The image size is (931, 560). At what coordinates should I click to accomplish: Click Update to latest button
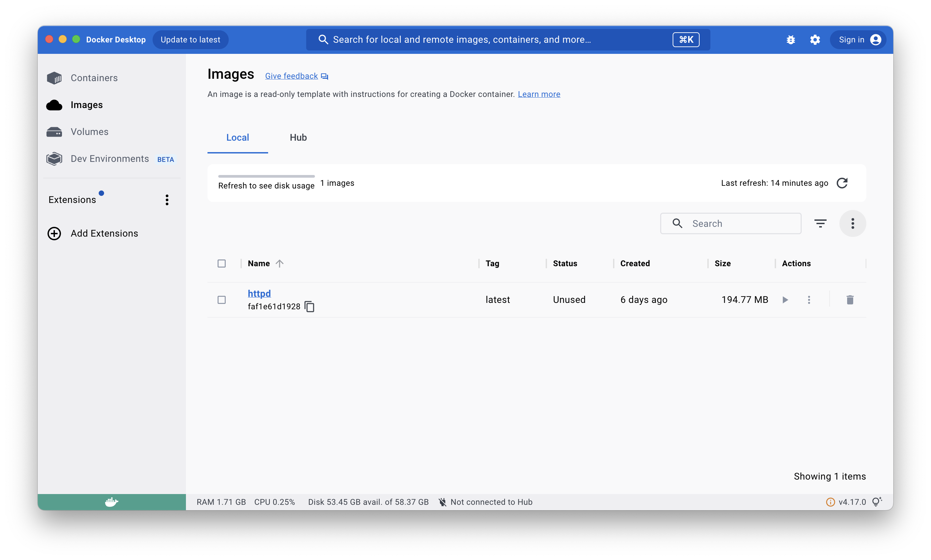[190, 40]
